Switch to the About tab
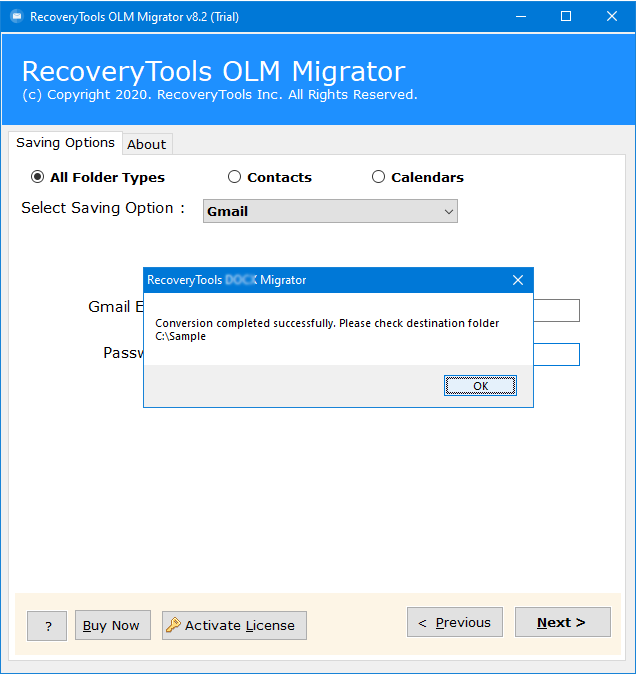This screenshot has height=674, width=636. click(147, 144)
